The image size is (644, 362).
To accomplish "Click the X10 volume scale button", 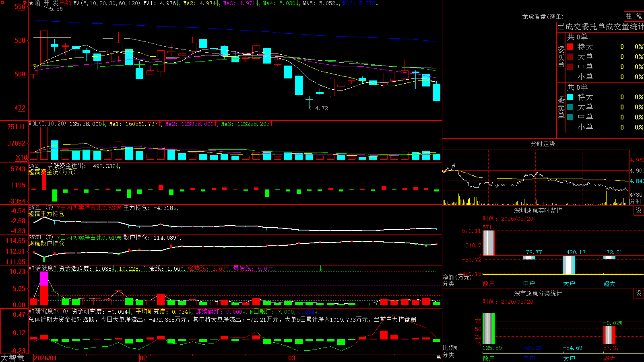I will 21,157.
